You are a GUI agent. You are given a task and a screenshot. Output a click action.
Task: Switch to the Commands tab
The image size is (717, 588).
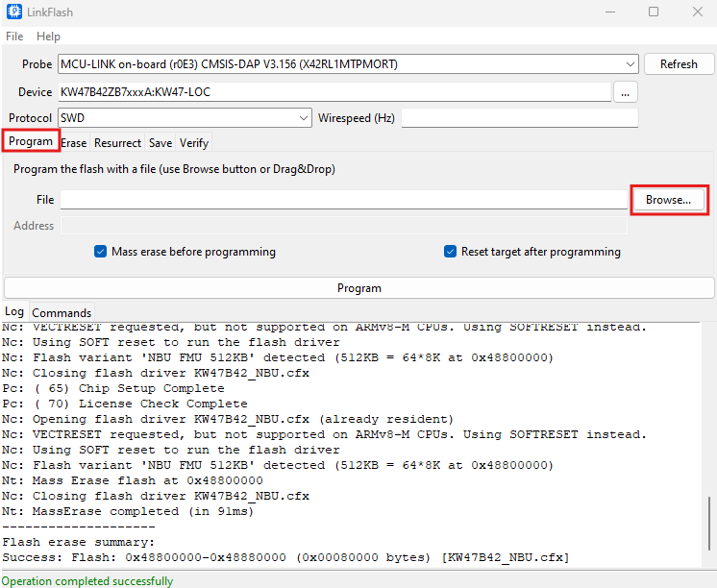[x=62, y=312]
